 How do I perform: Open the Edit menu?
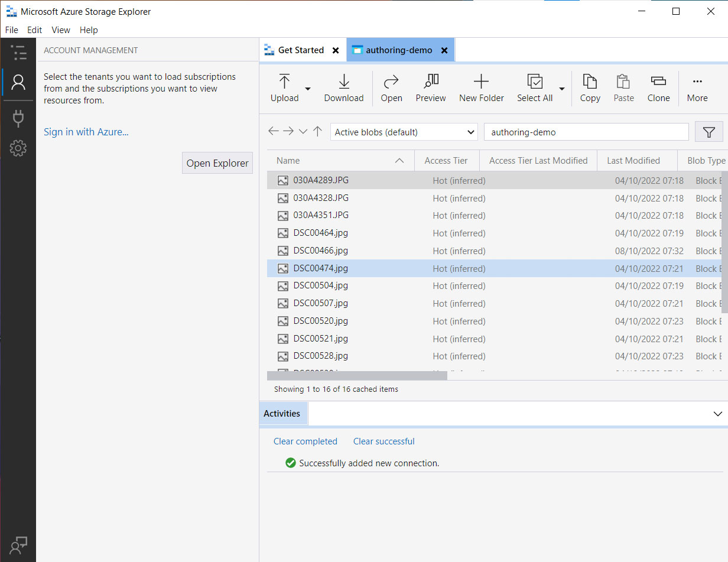35,30
